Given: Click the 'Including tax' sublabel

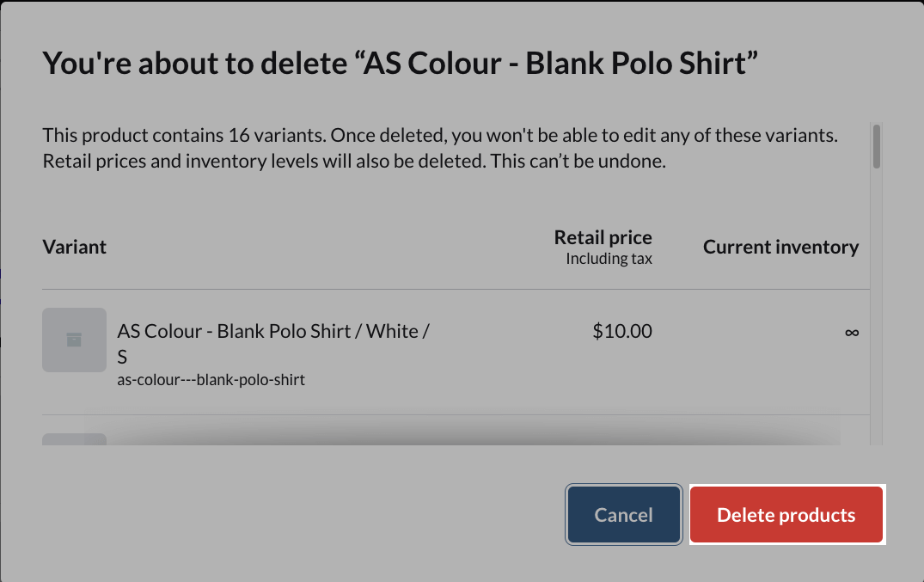Looking at the screenshot, I should (609, 259).
